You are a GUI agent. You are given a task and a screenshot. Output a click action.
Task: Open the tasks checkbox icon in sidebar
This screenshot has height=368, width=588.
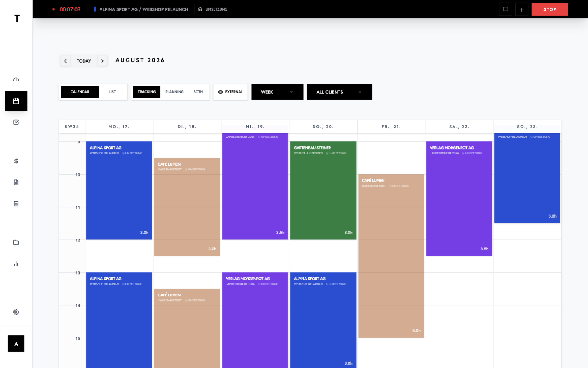[16, 122]
